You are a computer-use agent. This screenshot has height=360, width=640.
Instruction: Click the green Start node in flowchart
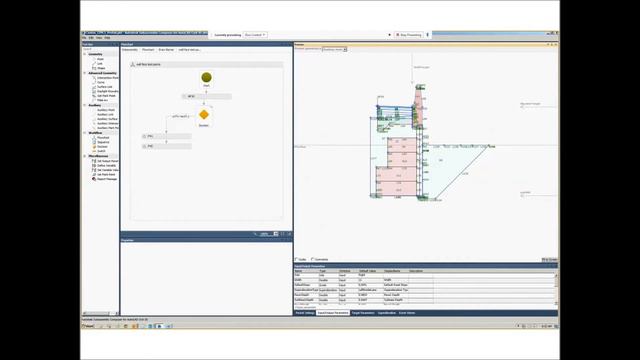[207, 77]
